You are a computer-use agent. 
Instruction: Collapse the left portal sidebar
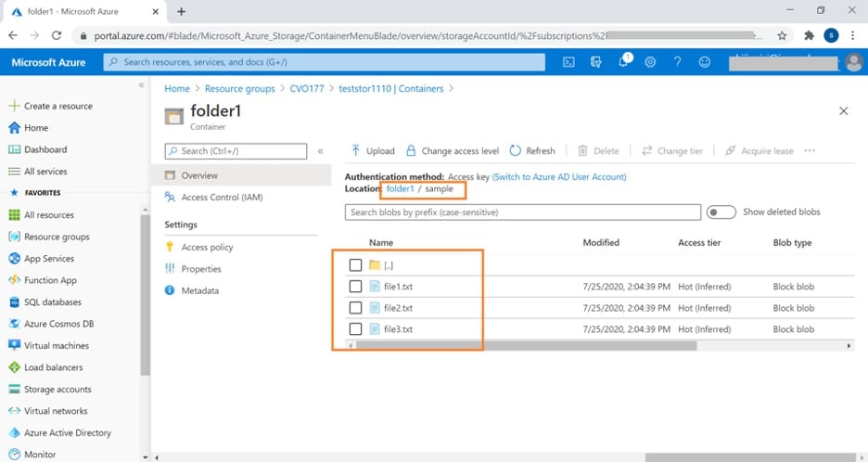pos(142,85)
